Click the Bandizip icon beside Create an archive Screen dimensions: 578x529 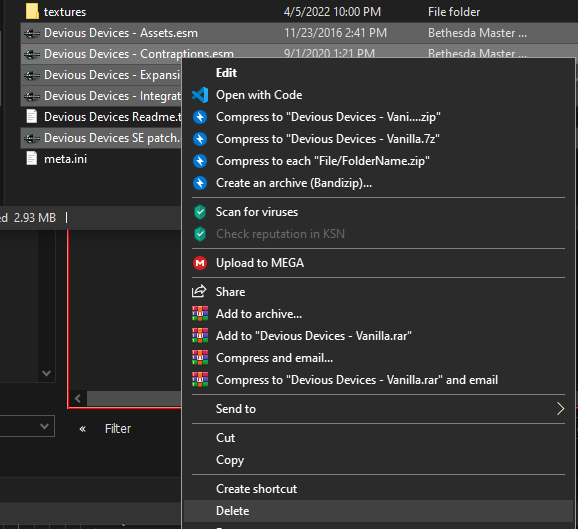click(200, 183)
